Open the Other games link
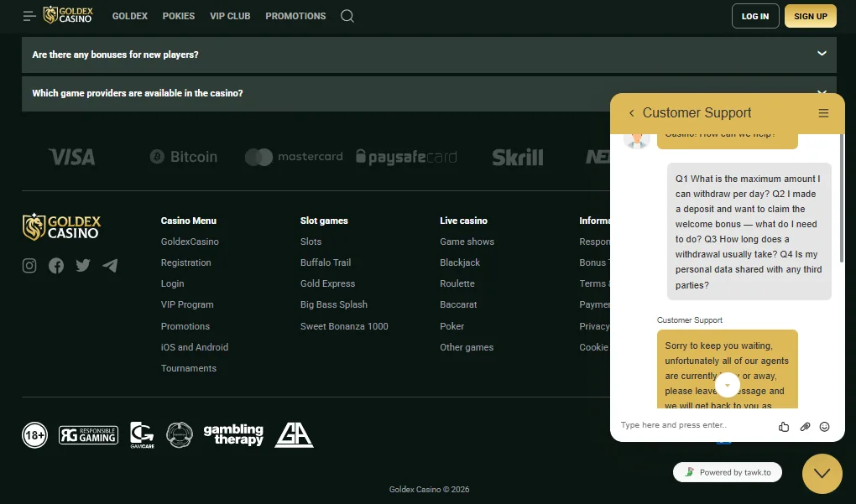The height and width of the screenshot is (504, 856). click(x=467, y=347)
